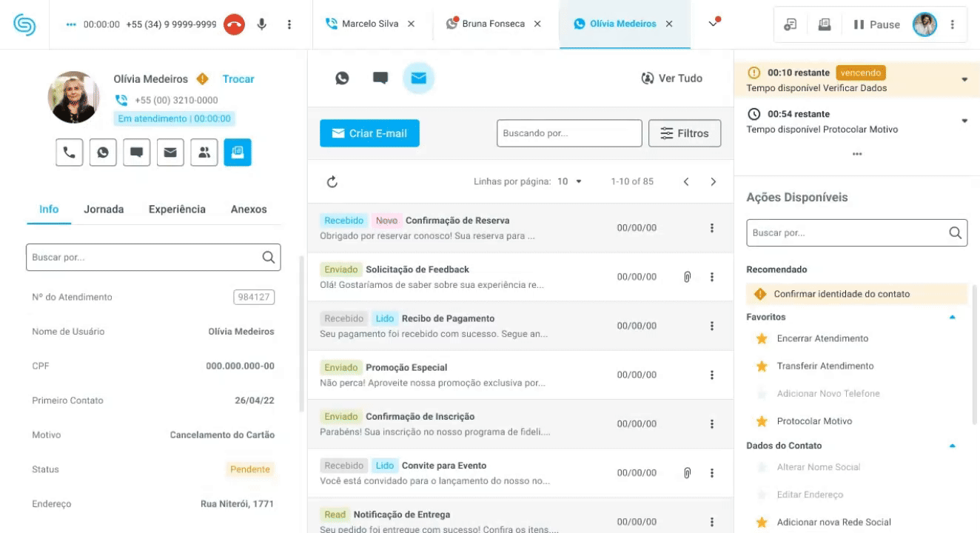Viewport: 980px width, 533px height.
Task: Open the Linhas por página dropdown
Action: pyautogui.click(x=569, y=181)
